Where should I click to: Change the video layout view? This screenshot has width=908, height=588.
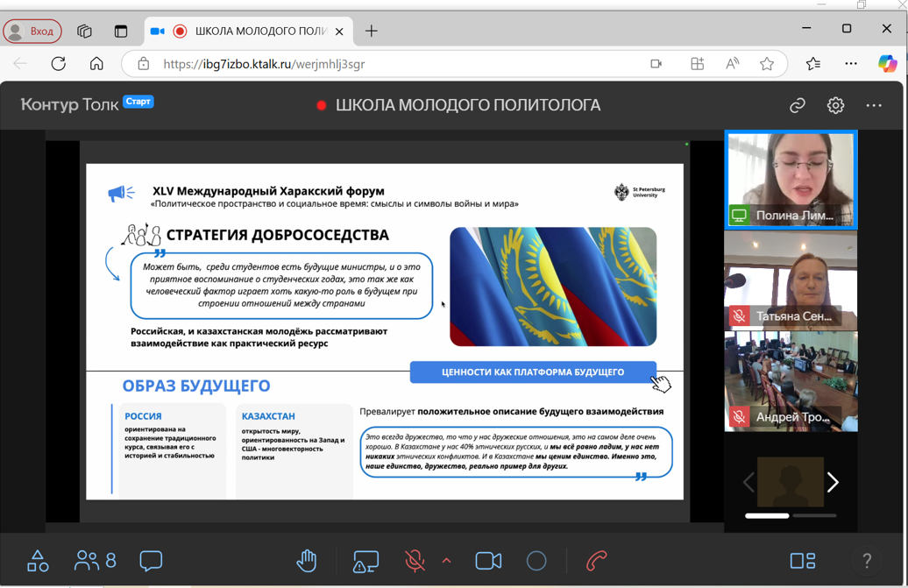[802, 561]
